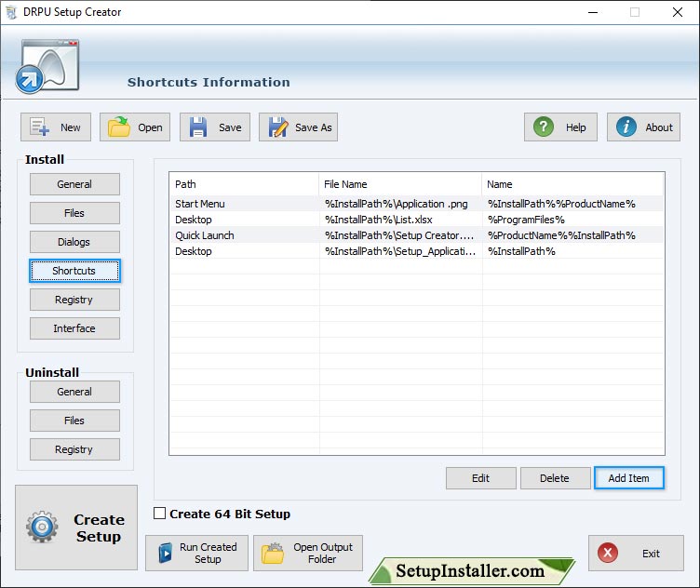Open Uninstall Registry section
The width and height of the screenshot is (700, 588).
point(74,449)
